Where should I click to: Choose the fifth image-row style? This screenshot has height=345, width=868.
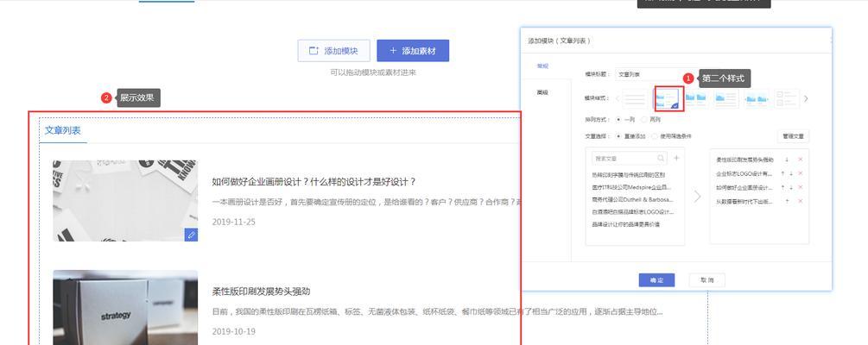757,99
